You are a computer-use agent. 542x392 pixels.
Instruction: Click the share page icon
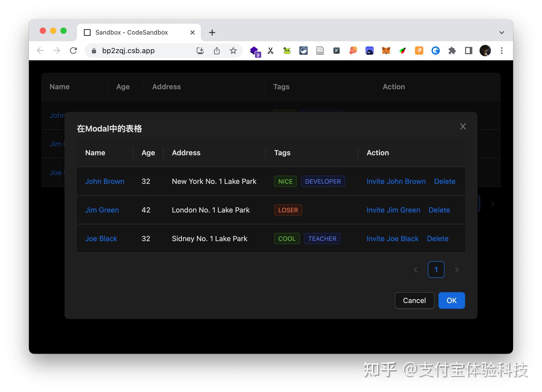pos(217,51)
